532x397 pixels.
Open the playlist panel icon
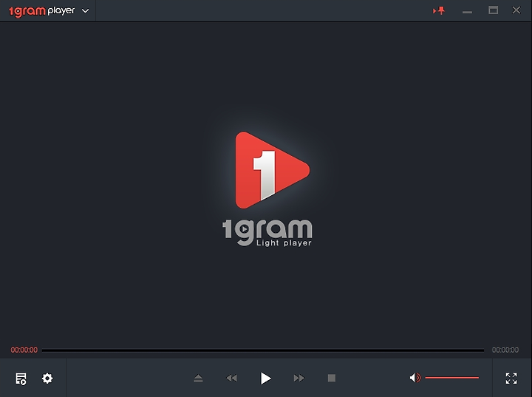[21, 379]
